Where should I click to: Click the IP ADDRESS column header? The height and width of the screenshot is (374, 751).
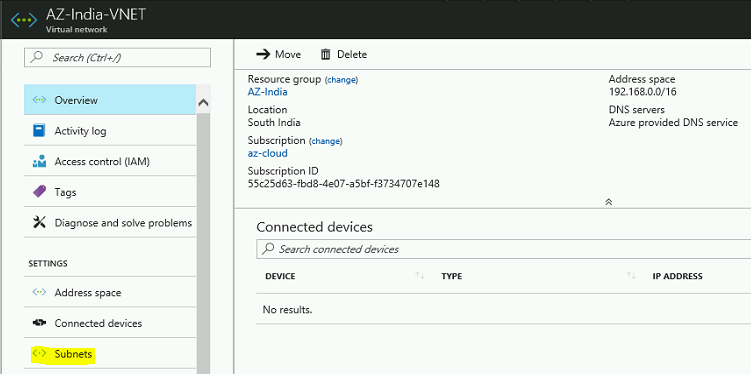pyautogui.click(x=677, y=276)
